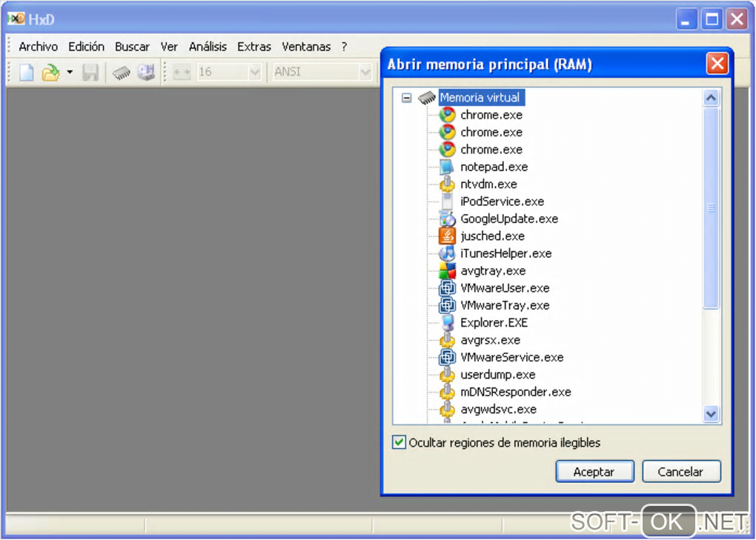Click the Aceptar button

pyautogui.click(x=594, y=472)
